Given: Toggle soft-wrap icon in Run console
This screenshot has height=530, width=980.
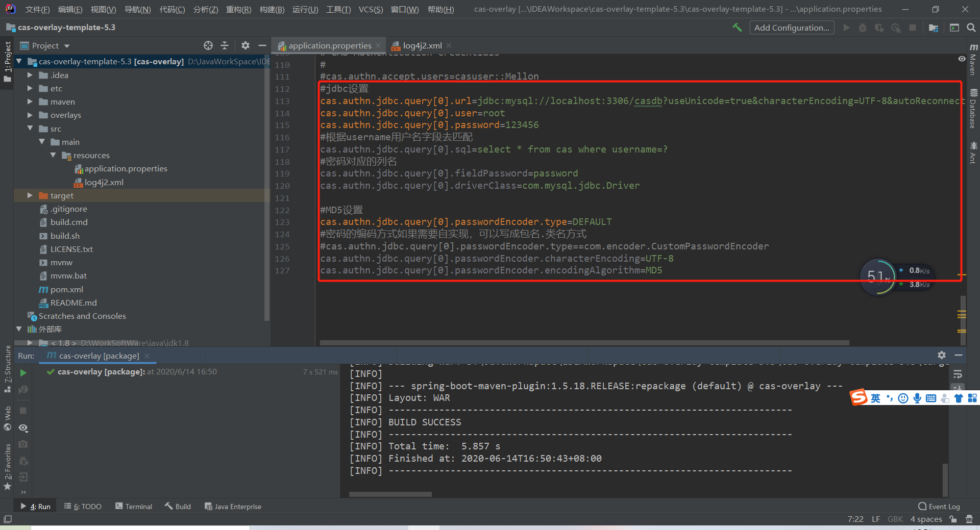Looking at the screenshot, I should (958, 374).
